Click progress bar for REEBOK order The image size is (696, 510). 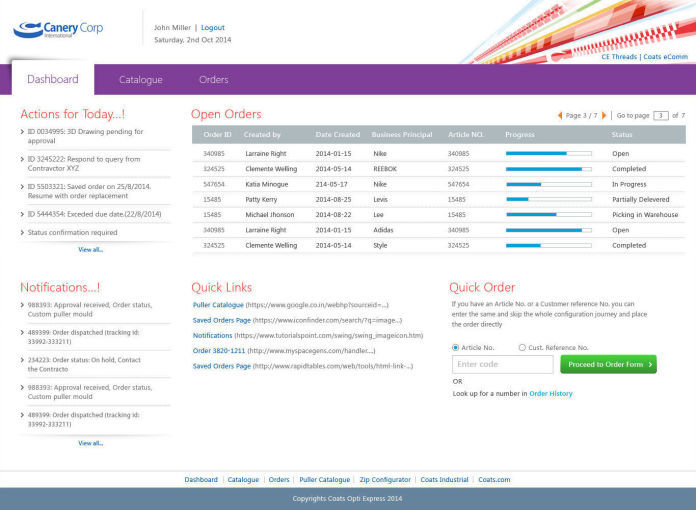pos(549,169)
